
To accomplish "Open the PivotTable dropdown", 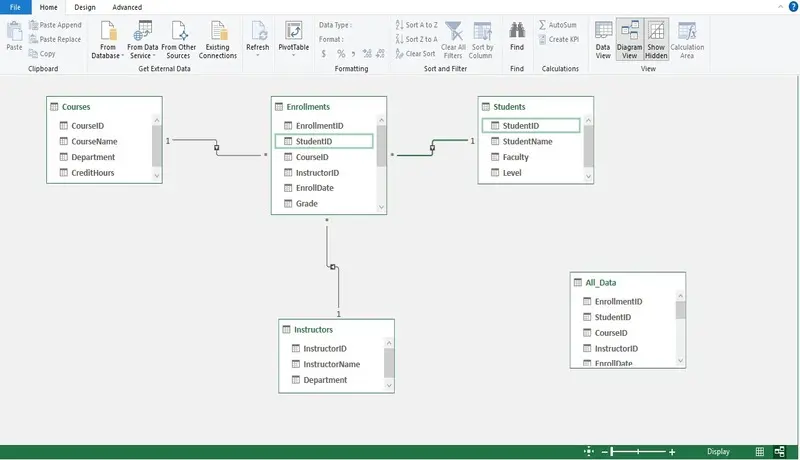I will [x=294, y=39].
